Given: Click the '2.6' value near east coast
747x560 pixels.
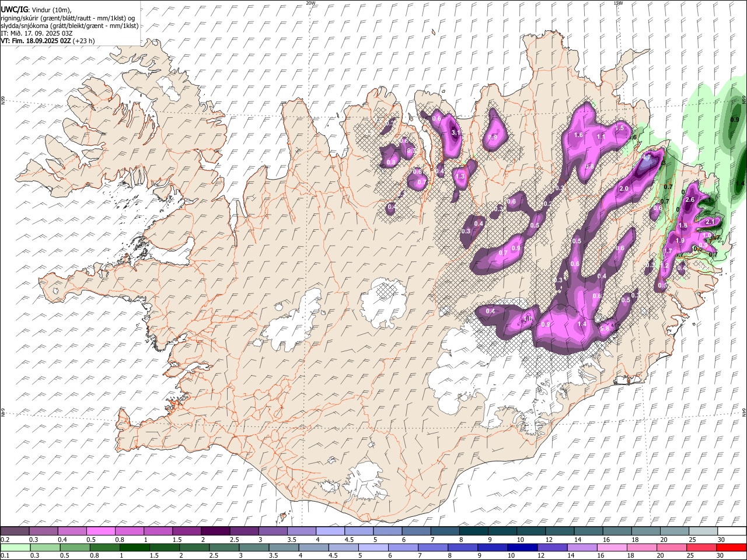Looking at the screenshot, I should pos(689,200).
